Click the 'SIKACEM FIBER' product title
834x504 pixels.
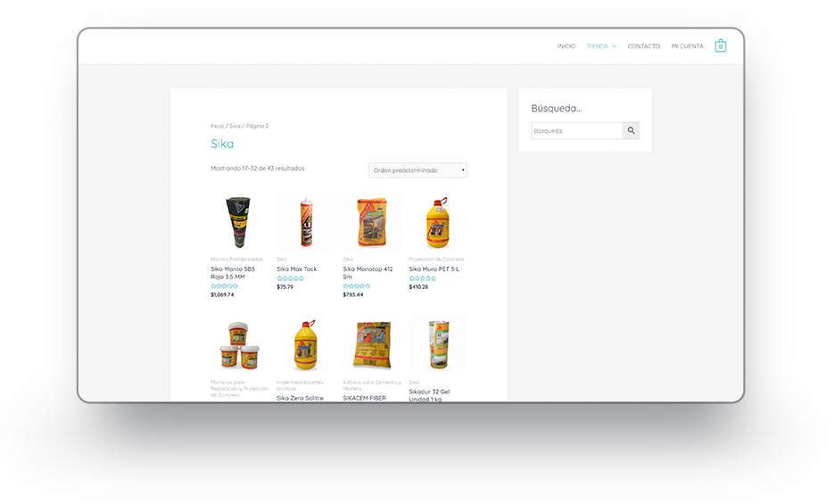364,398
